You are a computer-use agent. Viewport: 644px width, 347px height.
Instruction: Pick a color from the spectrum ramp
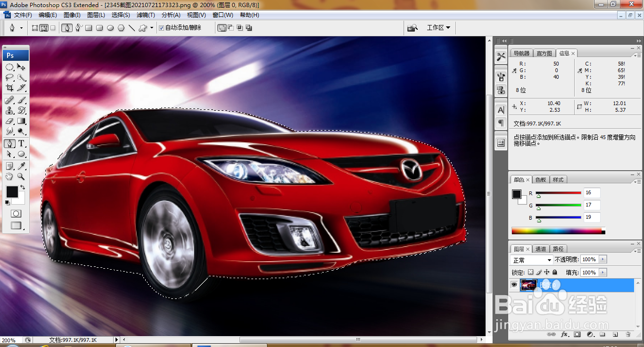(558, 231)
